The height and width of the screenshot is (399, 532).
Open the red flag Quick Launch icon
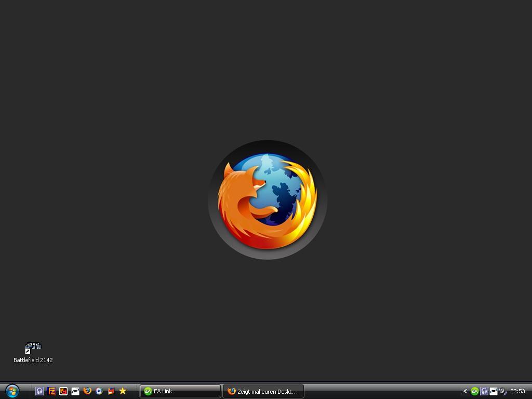pyautogui.click(x=111, y=391)
